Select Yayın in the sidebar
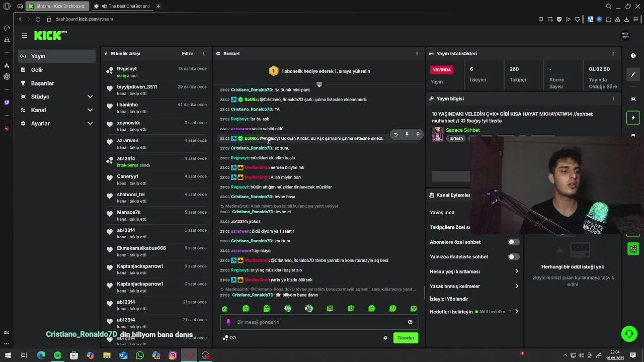Image resolution: width=644 pixels, height=362 pixels. (56, 56)
